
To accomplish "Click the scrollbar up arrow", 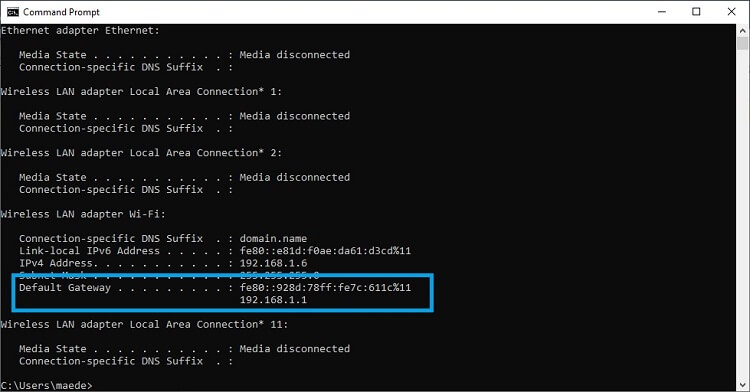I will [742, 31].
